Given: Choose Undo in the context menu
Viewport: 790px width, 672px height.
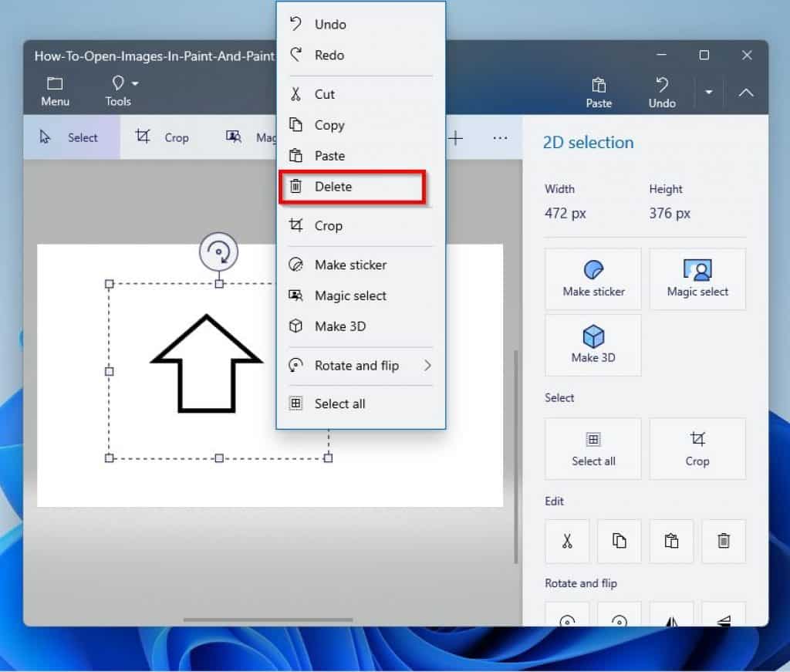Looking at the screenshot, I should tap(361, 24).
